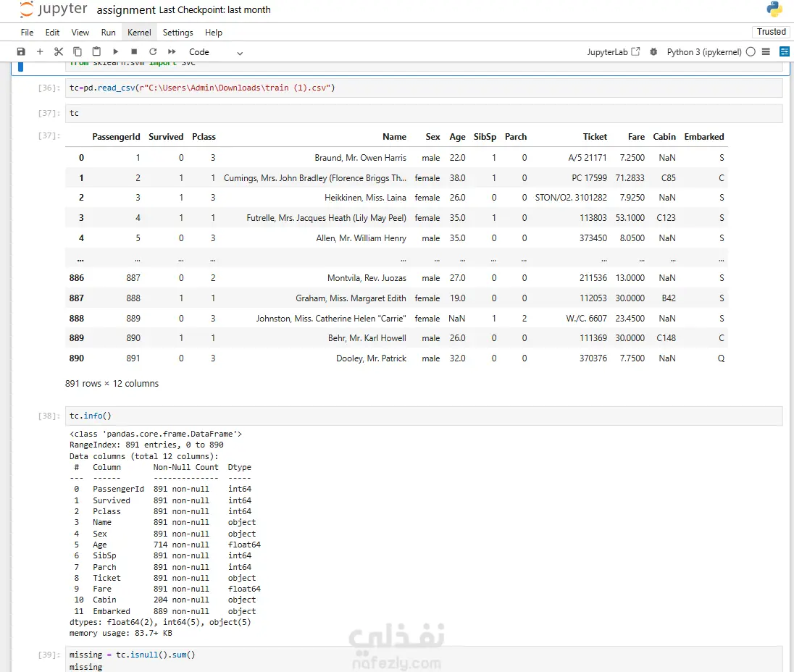Image resolution: width=794 pixels, height=672 pixels.
Task: Click the '891 rows × 12 columns' summary
Action: tap(112, 384)
